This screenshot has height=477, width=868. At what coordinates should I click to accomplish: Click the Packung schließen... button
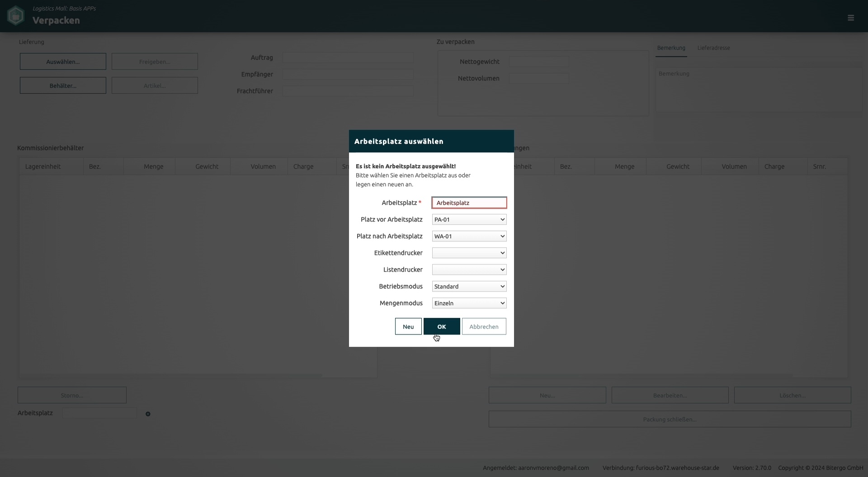(670, 419)
